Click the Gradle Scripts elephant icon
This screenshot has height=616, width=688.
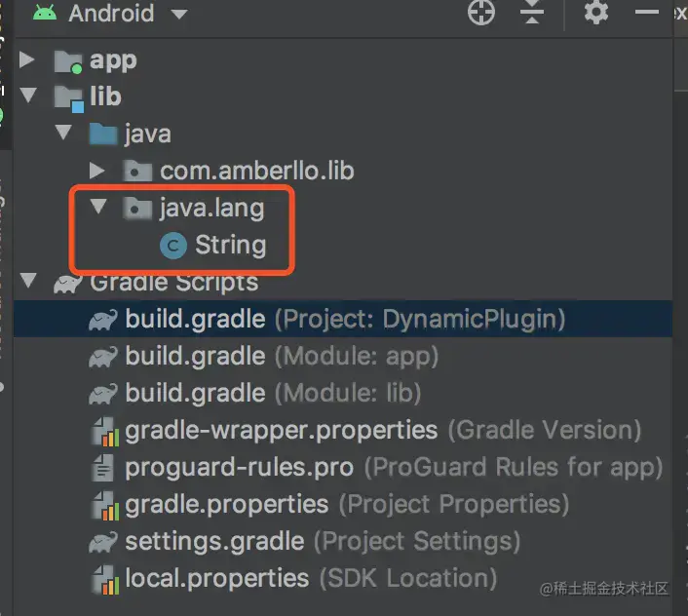click(67, 283)
